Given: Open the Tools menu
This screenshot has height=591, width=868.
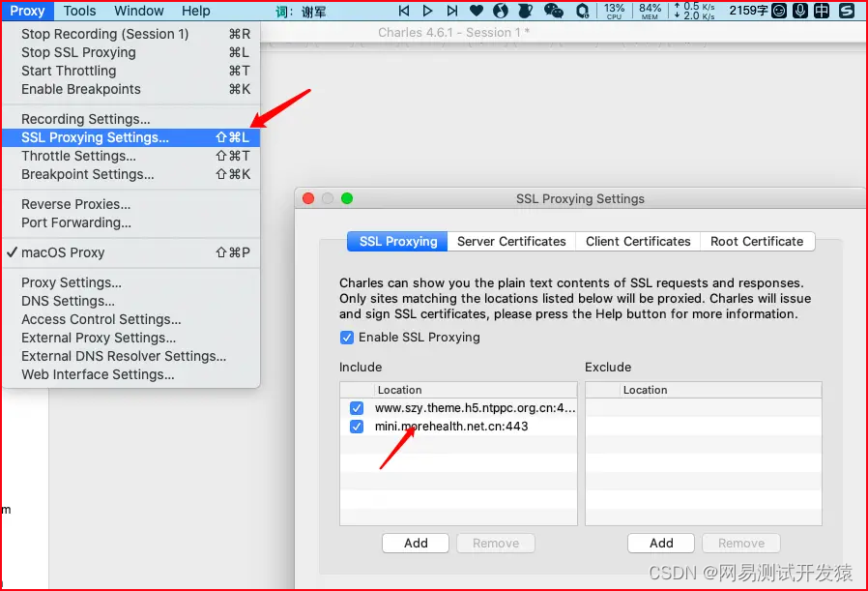Looking at the screenshot, I should click(x=79, y=11).
